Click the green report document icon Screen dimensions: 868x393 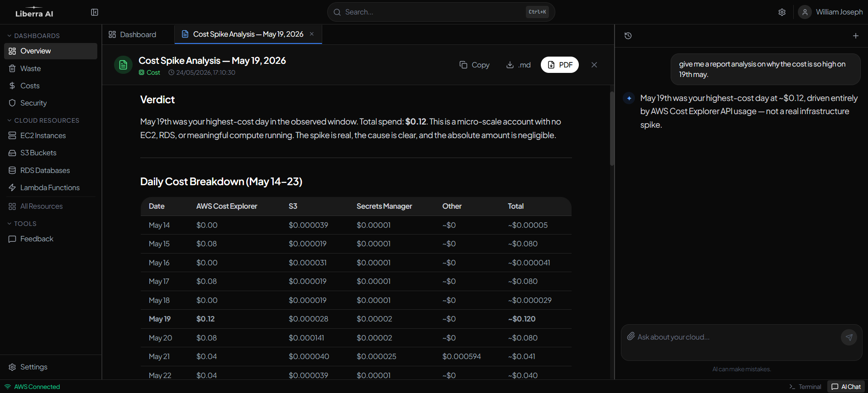pyautogui.click(x=123, y=65)
